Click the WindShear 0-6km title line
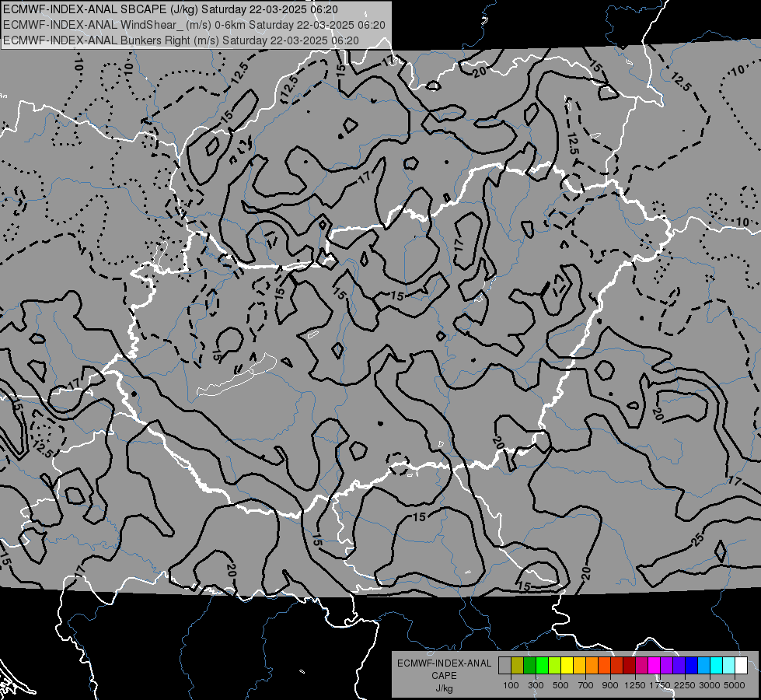This screenshot has width=761, height=700. click(194, 25)
